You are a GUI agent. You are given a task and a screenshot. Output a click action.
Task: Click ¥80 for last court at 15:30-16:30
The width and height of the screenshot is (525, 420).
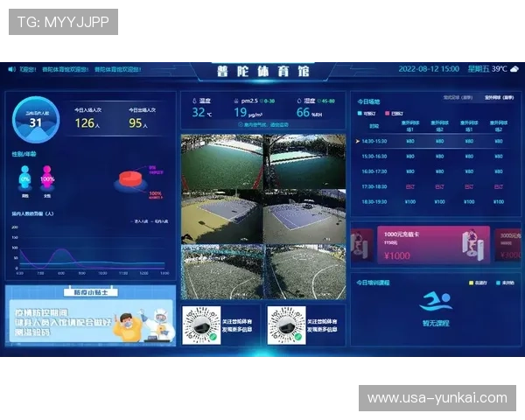tap(499, 157)
